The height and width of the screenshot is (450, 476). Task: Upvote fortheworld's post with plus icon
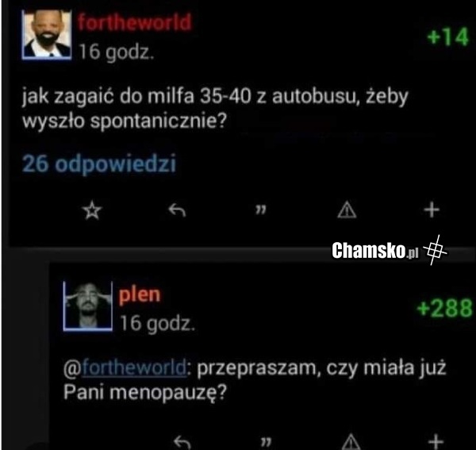pyautogui.click(x=432, y=210)
